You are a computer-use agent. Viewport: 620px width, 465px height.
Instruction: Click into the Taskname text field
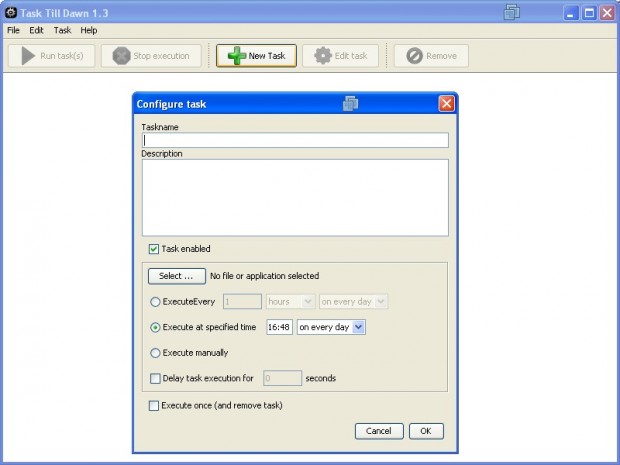(x=295, y=141)
